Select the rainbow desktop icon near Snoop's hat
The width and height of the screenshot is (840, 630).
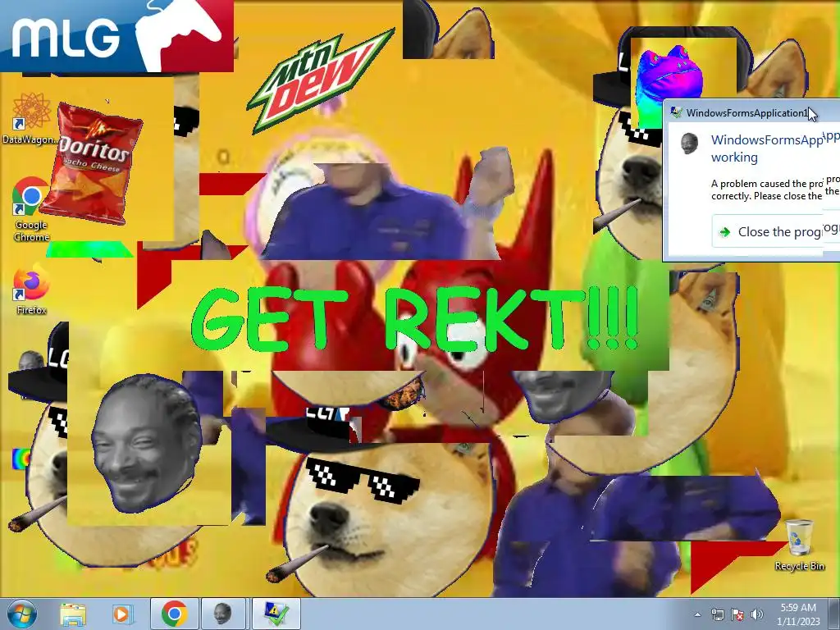(x=21, y=459)
